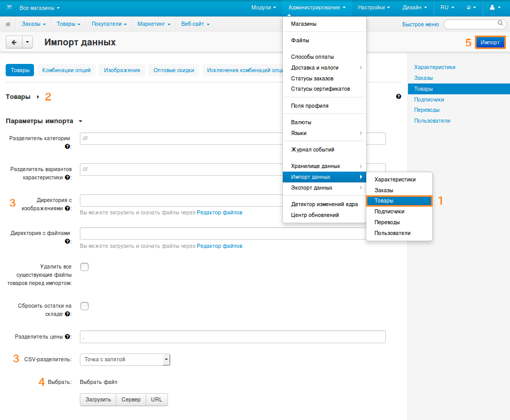Toggle 'Сбросить остатки на складе' checkbox
Viewport: 510px width, 420px height.
(84, 306)
